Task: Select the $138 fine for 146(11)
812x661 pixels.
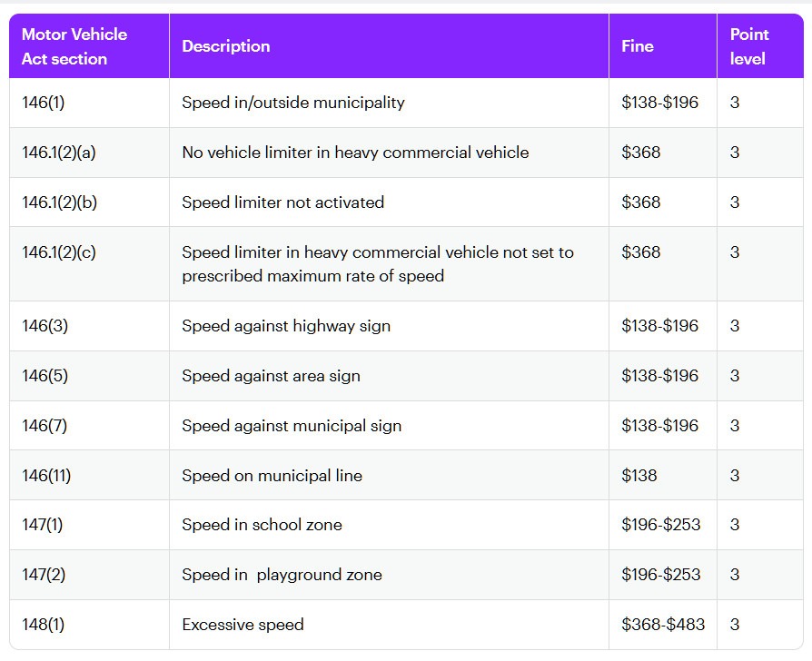Action: pyautogui.click(x=639, y=476)
